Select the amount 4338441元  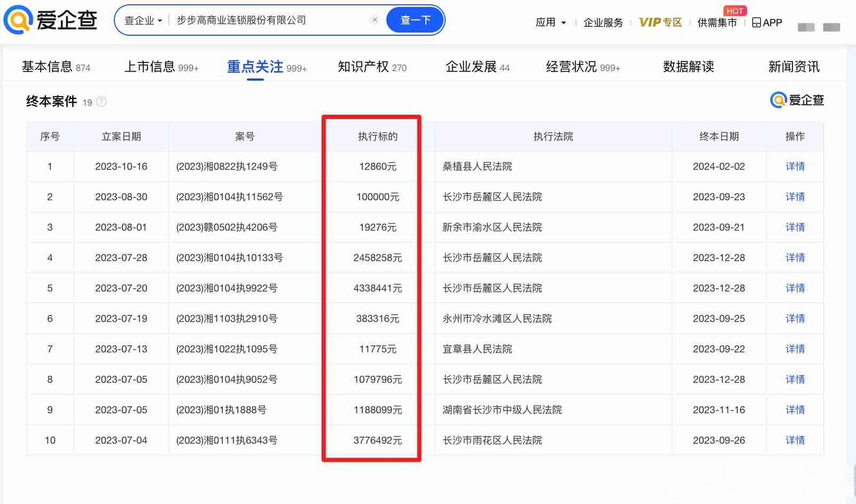(378, 288)
